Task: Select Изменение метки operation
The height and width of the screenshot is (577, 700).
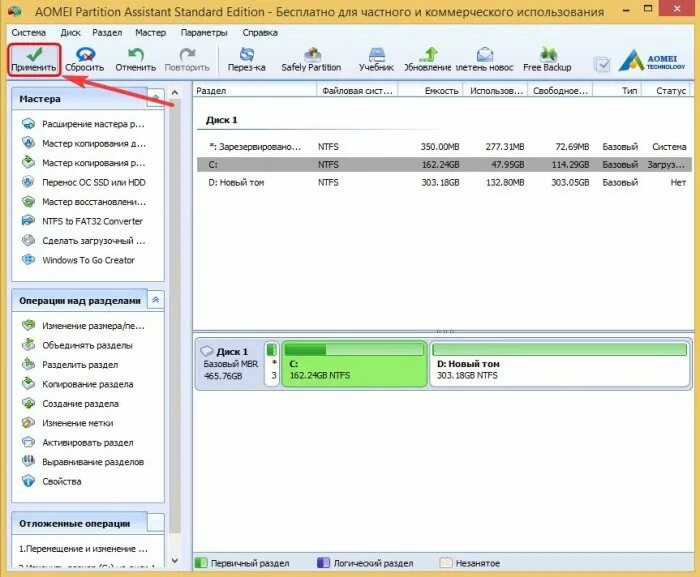Action: [x=67, y=423]
